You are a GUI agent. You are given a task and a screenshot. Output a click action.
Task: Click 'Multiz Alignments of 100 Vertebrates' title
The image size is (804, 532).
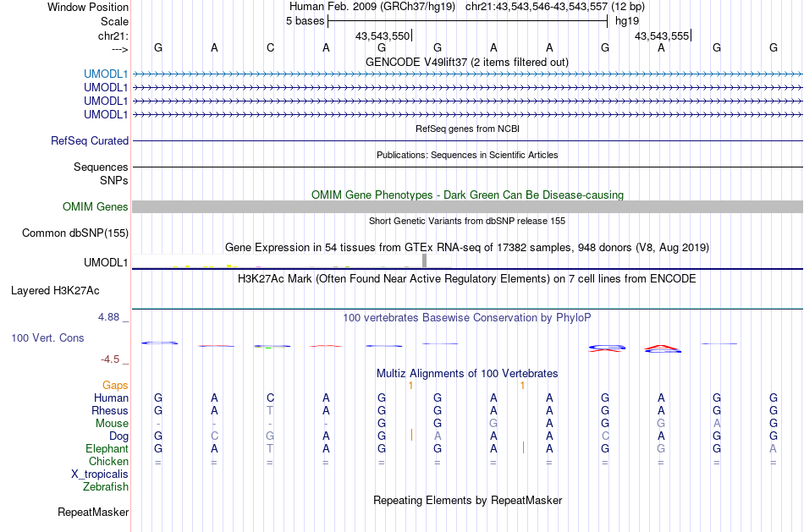click(467, 373)
